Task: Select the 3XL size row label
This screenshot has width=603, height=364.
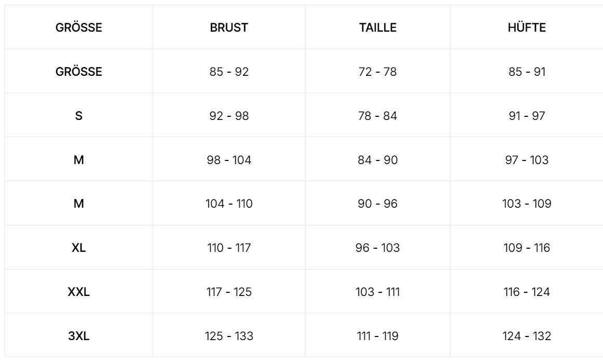Action: [x=78, y=336]
